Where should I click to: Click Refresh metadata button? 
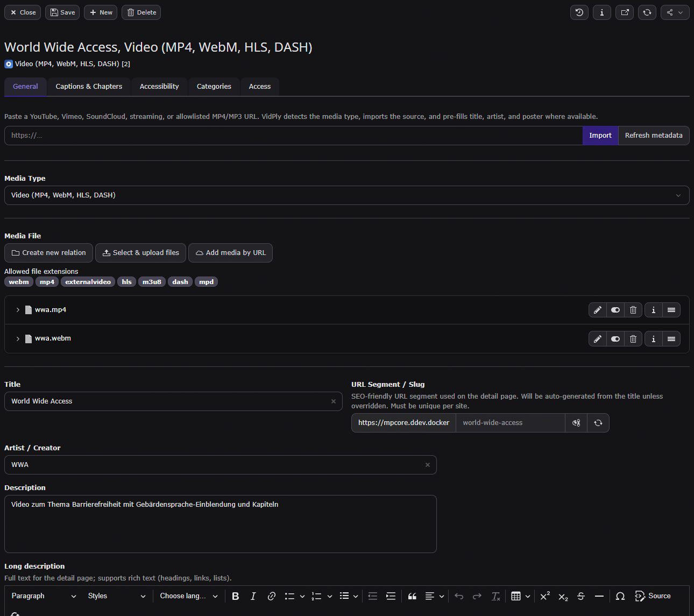tap(654, 136)
